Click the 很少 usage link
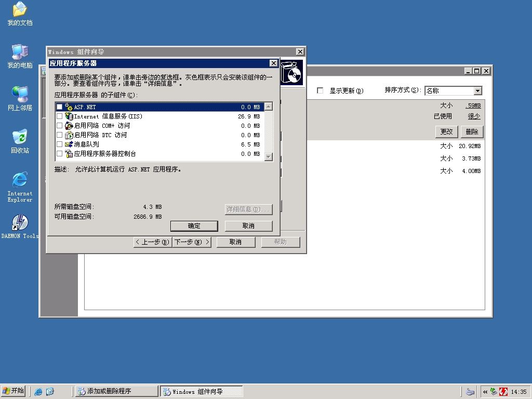This screenshot has height=399, width=532. pyautogui.click(x=474, y=116)
